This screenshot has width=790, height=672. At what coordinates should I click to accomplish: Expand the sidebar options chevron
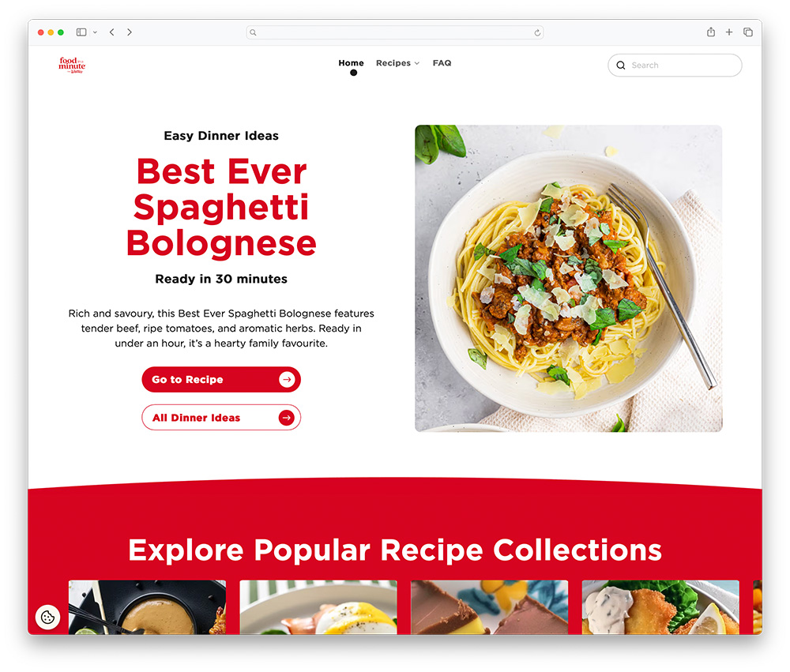pos(95,32)
